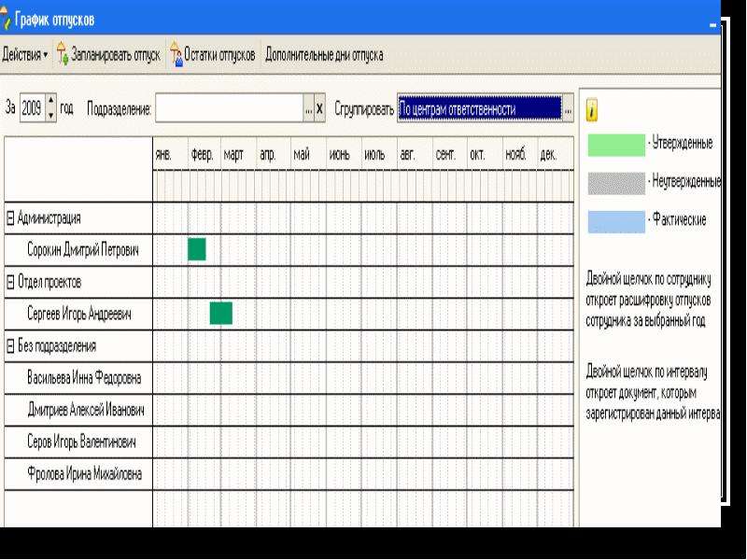This screenshot has width=747, height=560.
Task: Collapse the Администрация group
Action: [x=10, y=218]
